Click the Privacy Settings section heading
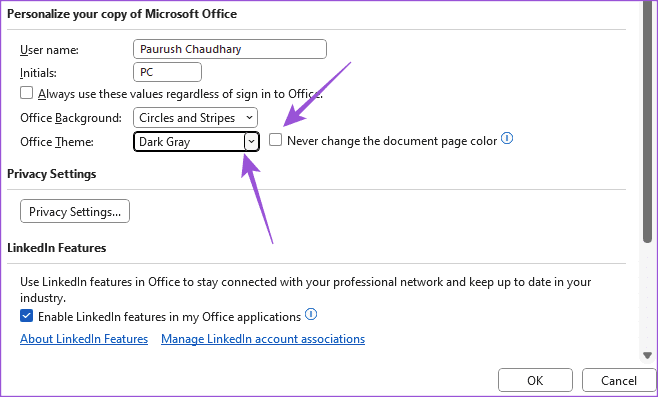The image size is (658, 397). pyautogui.click(x=52, y=174)
